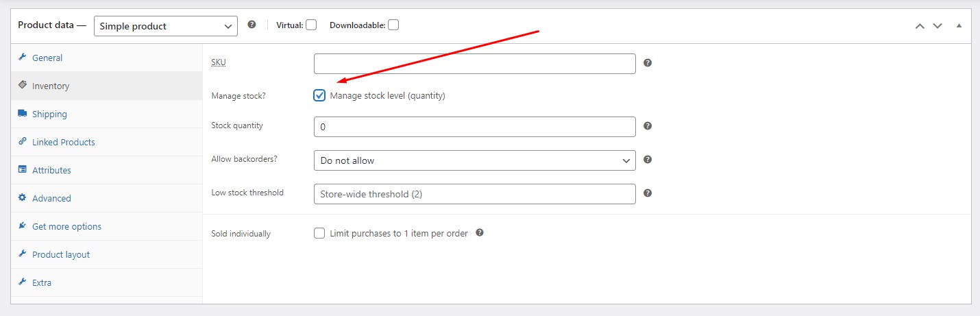Go to the Attributes tab
The image size is (980, 316).
51,170
